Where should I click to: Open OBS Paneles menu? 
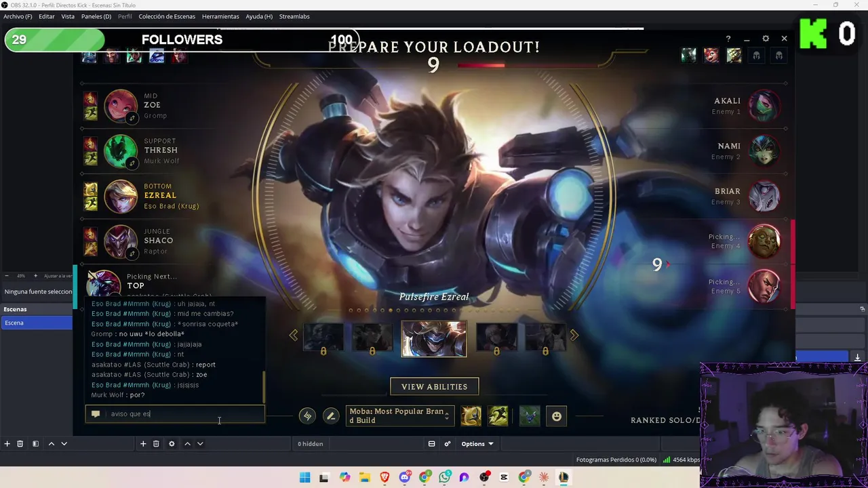click(96, 16)
